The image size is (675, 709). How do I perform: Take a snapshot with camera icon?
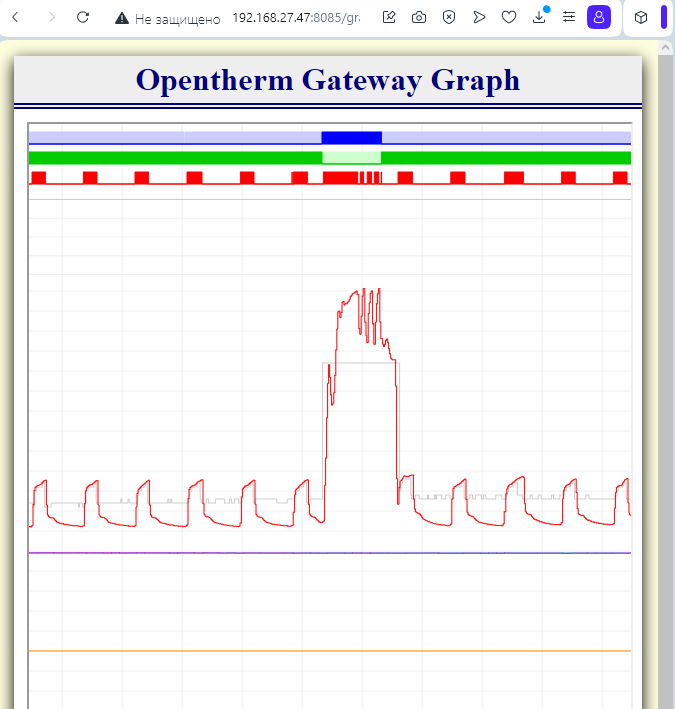click(420, 17)
